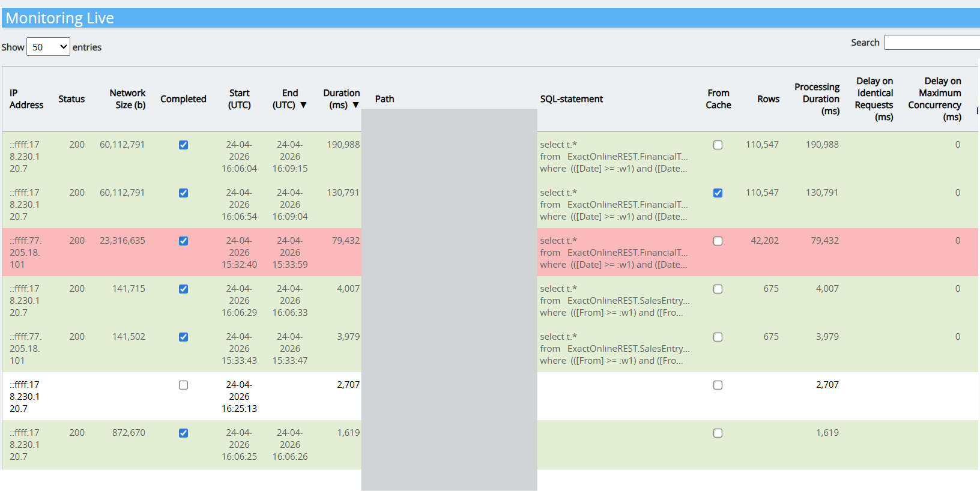Toggle Completed checkbox for 190,988 ms row

(183, 145)
